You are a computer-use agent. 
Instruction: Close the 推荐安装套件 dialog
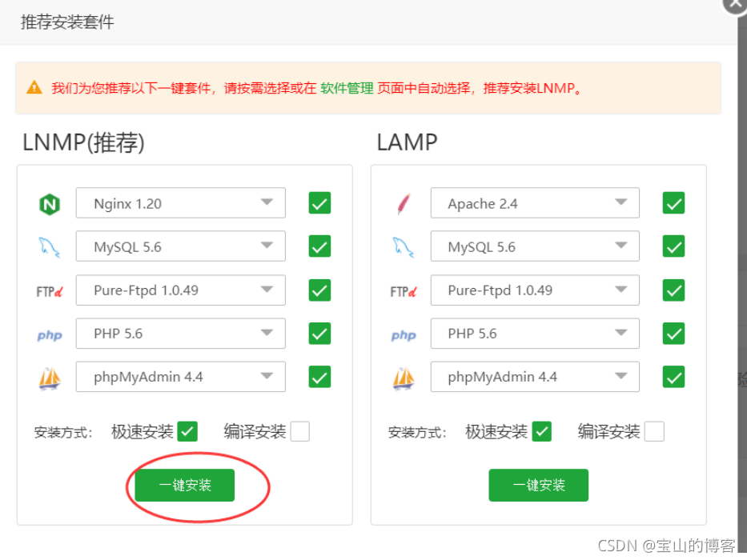pyautogui.click(x=736, y=4)
